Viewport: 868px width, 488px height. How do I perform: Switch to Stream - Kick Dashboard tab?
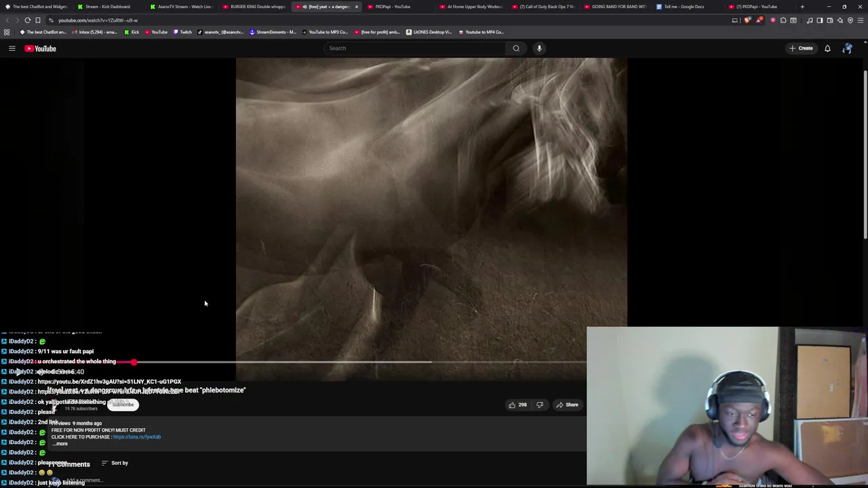tap(107, 7)
